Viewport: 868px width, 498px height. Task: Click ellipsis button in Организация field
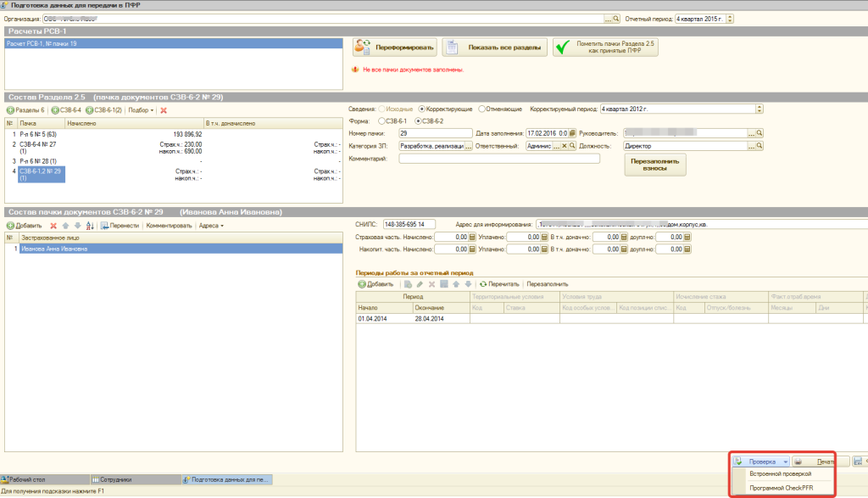[608, 19]
